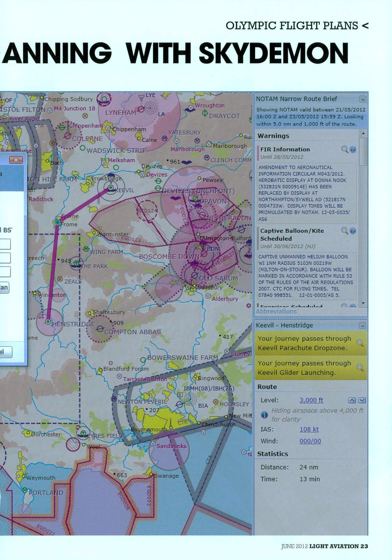Viewport: 392px width, 560px height.
Task: Click the Clench Common microlight symbol
Action: pos(207,158)
